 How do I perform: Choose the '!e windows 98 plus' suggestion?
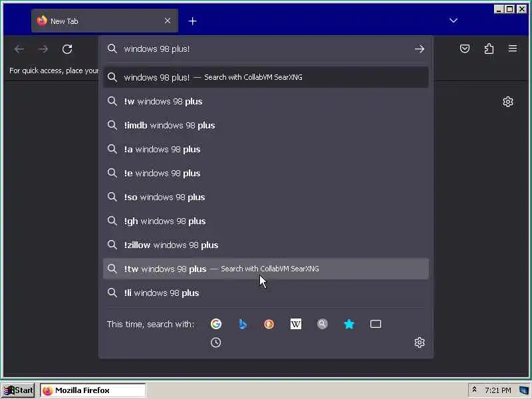tap(265, 174)
